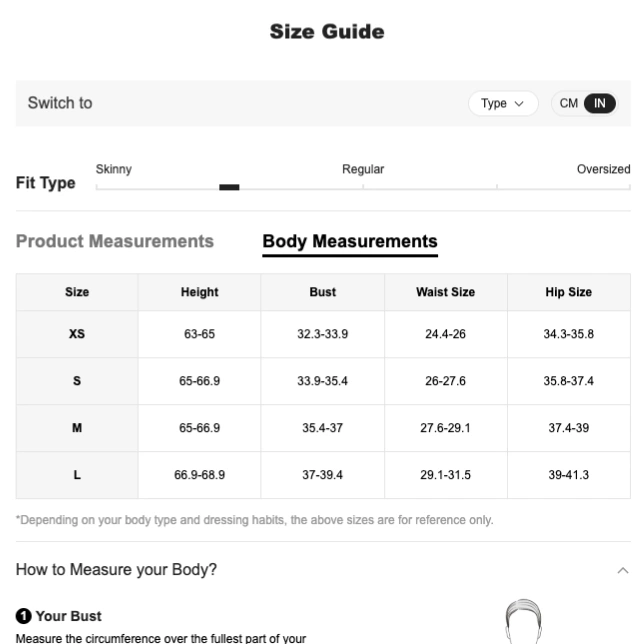This screenshot has height=644, width=644.
Task: Click the Height column header
Action: pos(199,292)
